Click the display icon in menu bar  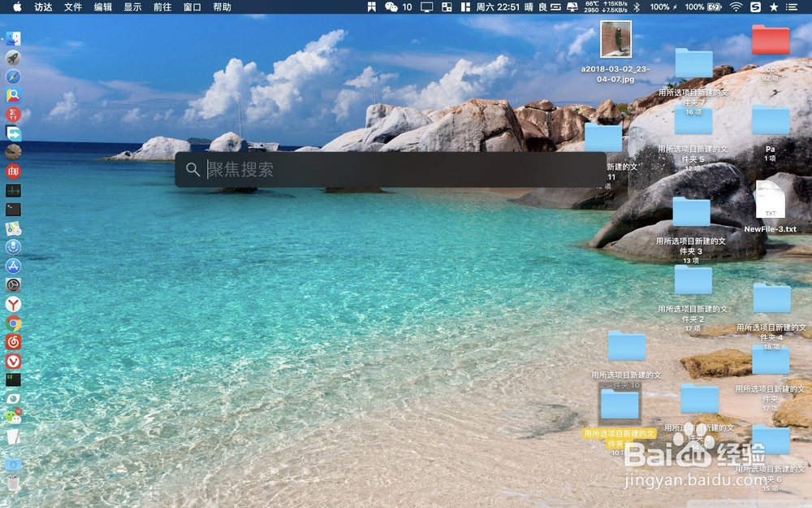click(x=427, y=7)
